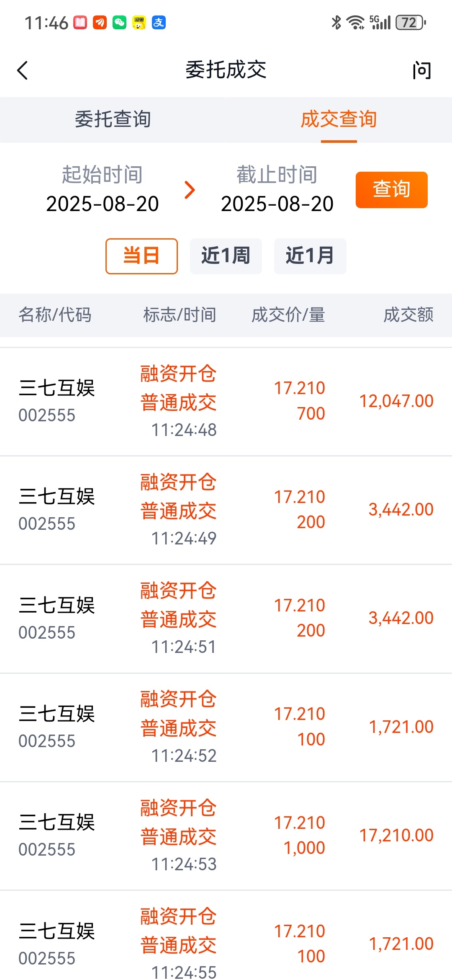Tap the back arrow icon
Image resolution: width=452 pixels, height=980 pixels.
pyautogui.click(x=23, y=70)
